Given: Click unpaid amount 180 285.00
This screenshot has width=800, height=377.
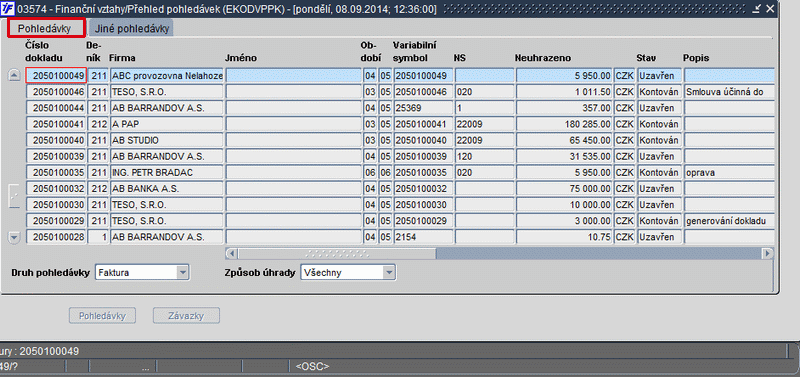Looking at the screenshot, I should click(564, 124).
